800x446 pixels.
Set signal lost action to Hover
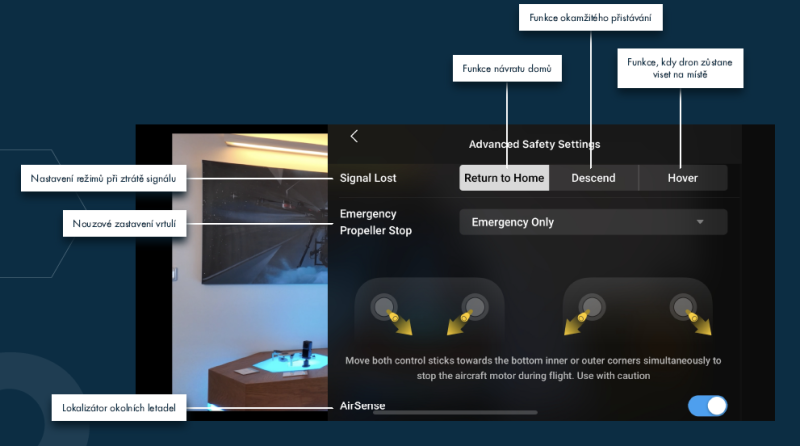click(x=683, y=178)
